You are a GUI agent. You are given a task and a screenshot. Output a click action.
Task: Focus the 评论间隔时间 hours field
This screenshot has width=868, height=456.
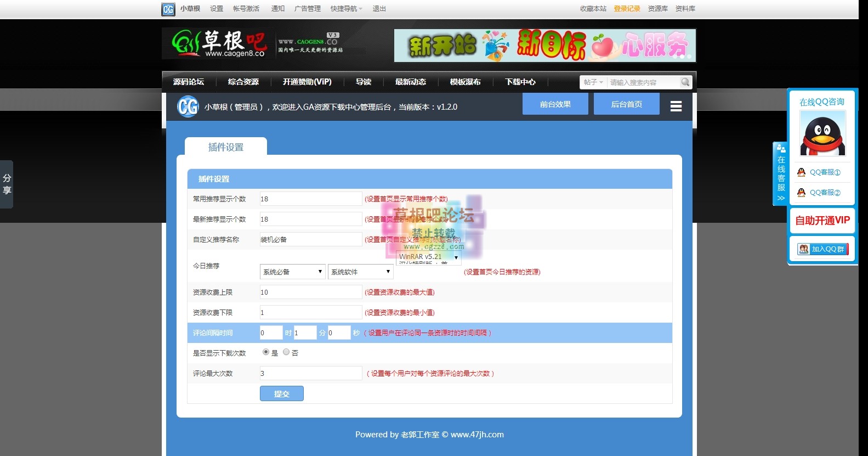pos(271,333)
